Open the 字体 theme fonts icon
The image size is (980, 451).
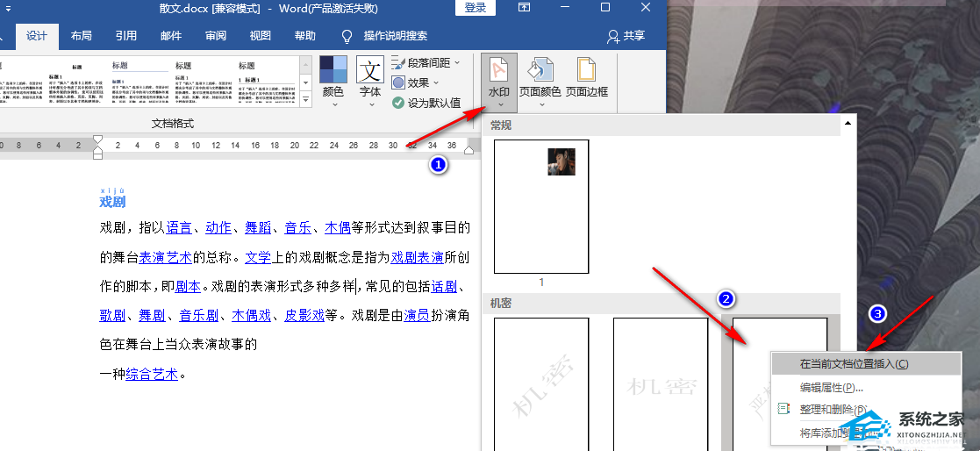(370, 71)
